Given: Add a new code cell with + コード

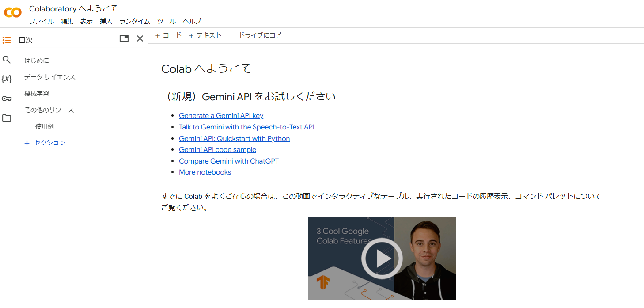Looking at the screenshot, I should coord(168,35).
